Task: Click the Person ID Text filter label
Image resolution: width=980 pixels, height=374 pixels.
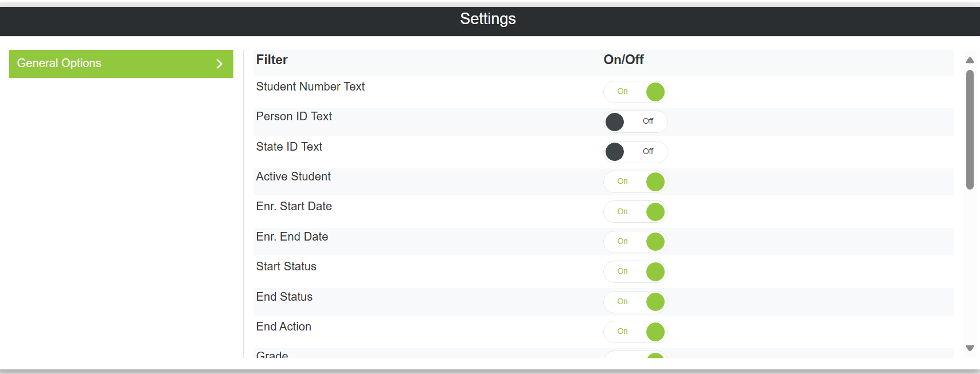Action: coord(294,116)
